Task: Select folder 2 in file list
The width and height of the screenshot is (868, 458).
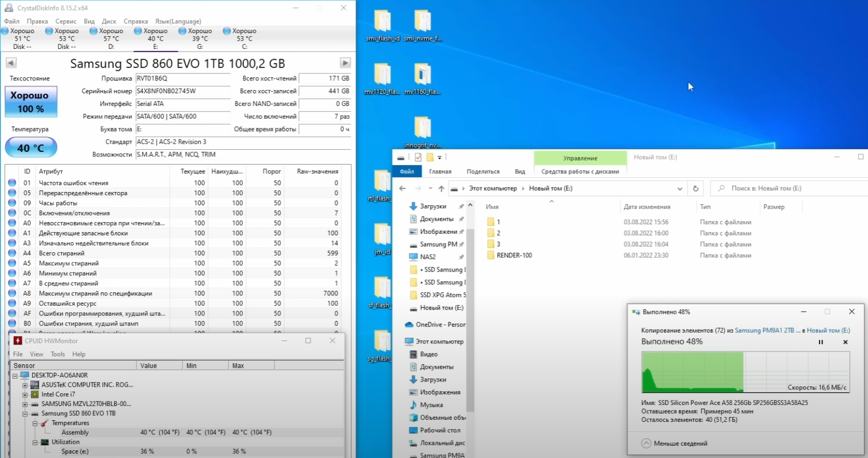Action: (x=494, y=233)
